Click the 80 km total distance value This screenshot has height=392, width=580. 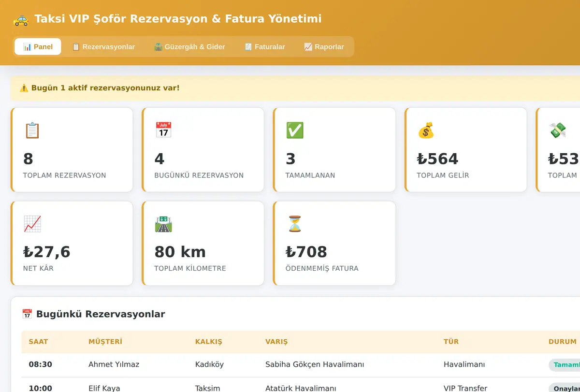tap(180, 252)
